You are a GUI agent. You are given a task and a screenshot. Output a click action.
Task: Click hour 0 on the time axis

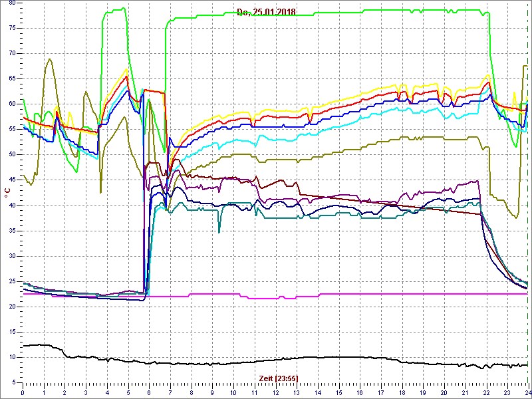pos(23,392)
